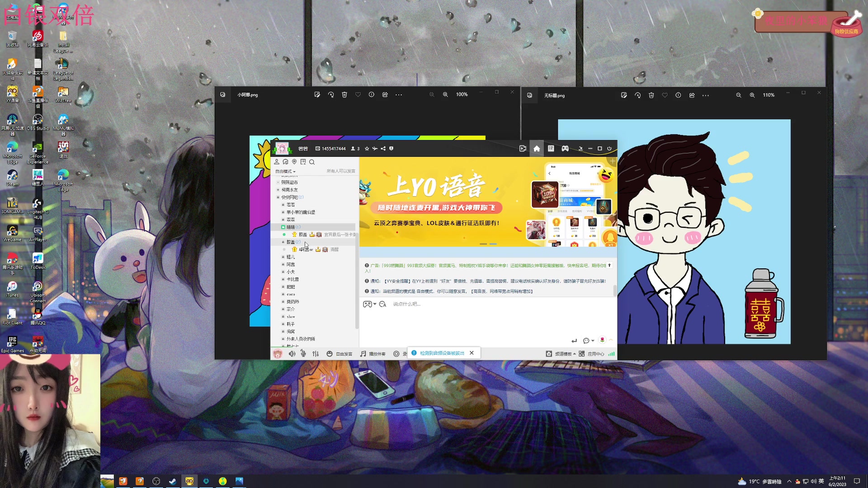The width and height of the screenshot is (868, 488).
Task: Click the enter-key send icon in the chat box
Action: tap(574, 341)
